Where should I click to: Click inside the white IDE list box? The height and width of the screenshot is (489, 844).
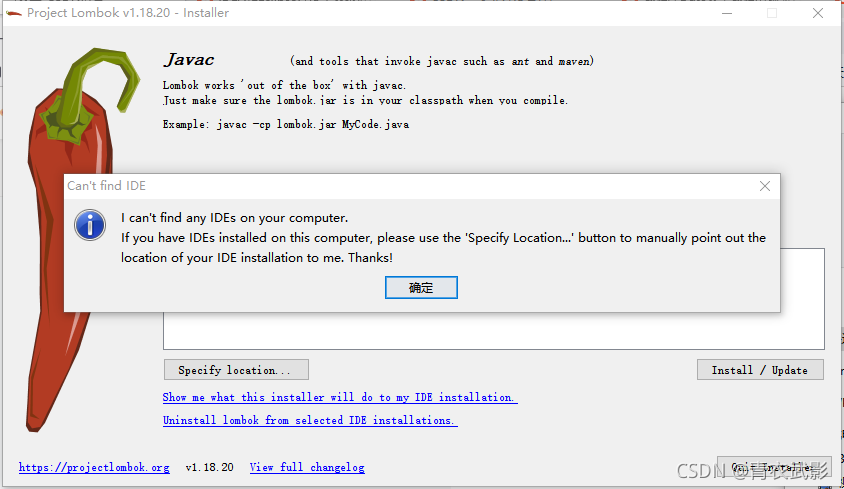(494, 331)
